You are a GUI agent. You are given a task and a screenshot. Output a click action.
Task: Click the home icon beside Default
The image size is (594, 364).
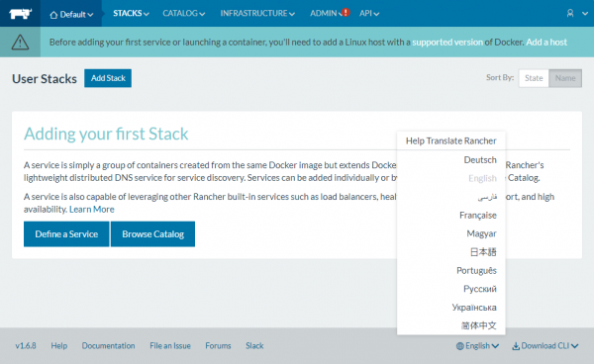tap(53, 15)
